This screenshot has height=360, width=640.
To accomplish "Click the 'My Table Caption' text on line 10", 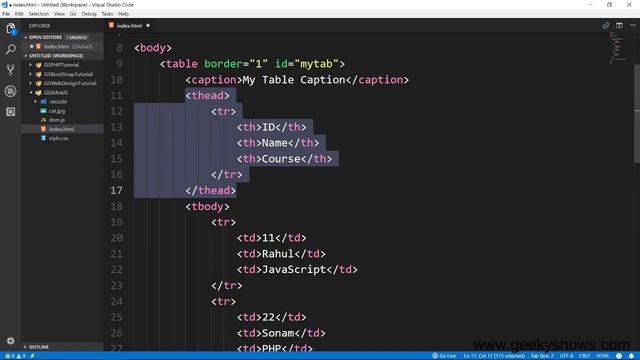I will (294, 80).
